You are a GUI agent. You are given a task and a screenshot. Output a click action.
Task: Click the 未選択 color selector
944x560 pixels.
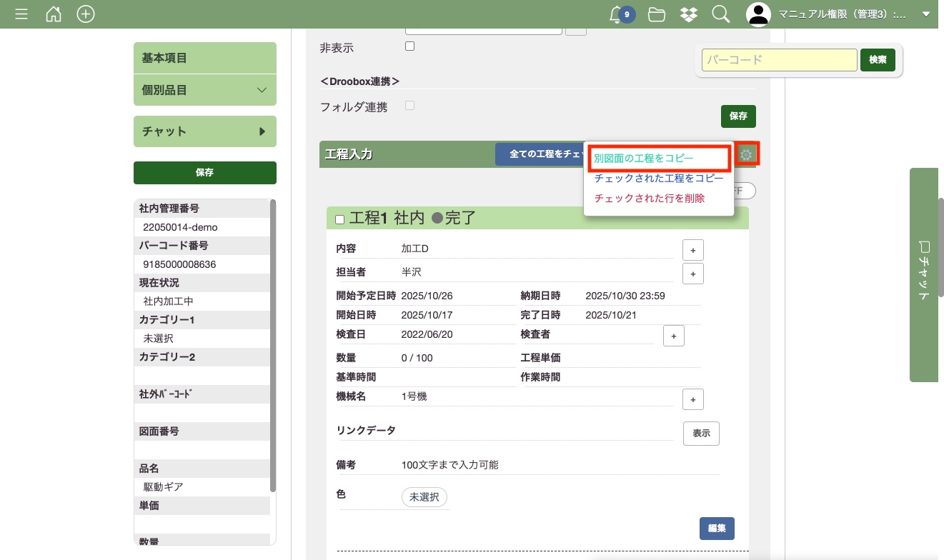(x=424, y=497)
